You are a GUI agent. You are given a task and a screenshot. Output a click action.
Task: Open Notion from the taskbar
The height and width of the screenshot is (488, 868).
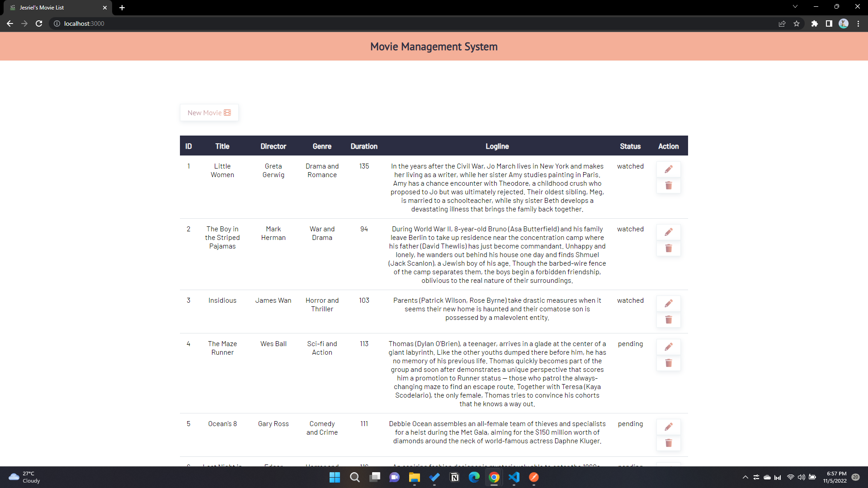[x=455, y=477]
